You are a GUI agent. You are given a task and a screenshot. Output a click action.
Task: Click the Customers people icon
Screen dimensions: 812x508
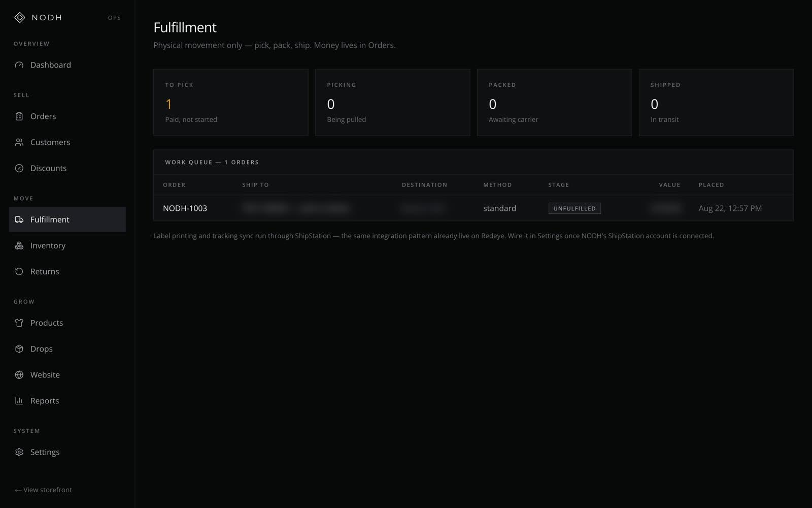point(19,142)
